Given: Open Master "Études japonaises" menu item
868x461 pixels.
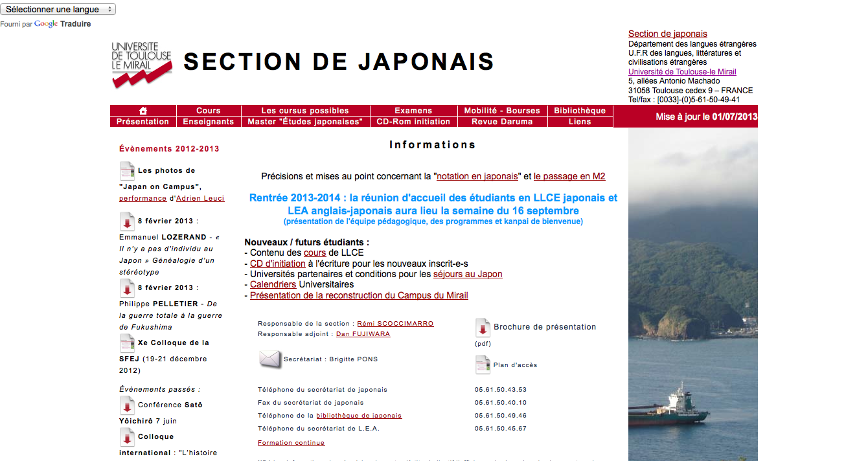Looking at the screenshot, I should point(305,122).
